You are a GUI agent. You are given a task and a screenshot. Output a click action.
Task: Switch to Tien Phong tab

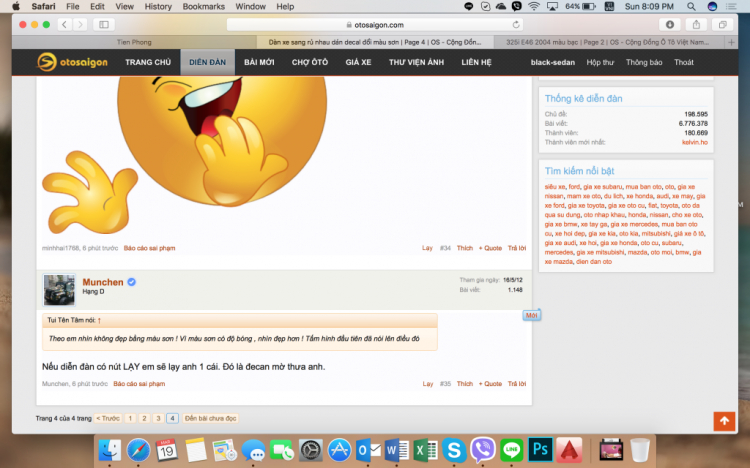coord(134,42)
